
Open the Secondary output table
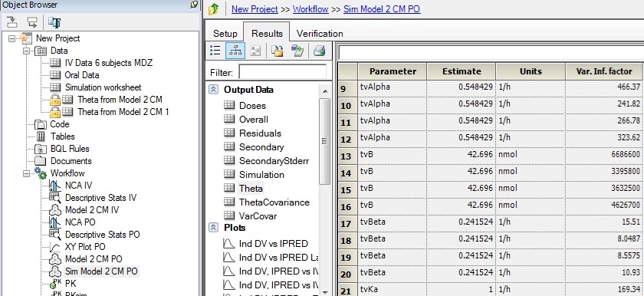click(261, 147)
